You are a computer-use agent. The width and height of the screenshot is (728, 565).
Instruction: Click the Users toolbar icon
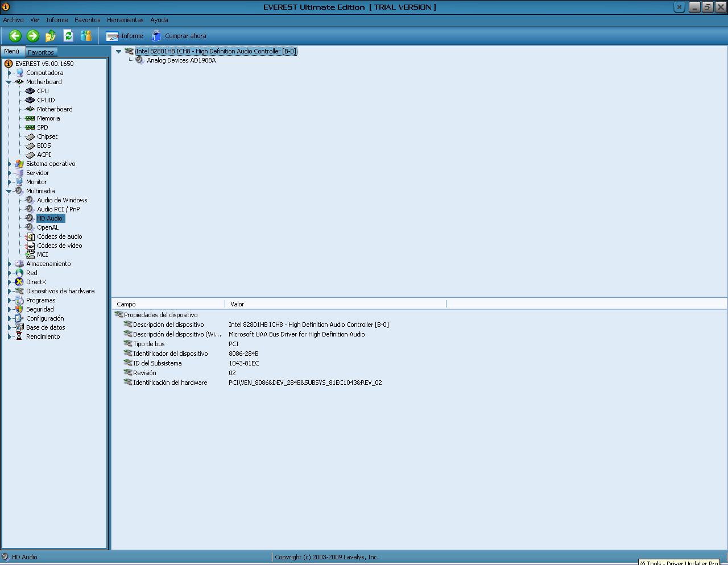point(86,36)
